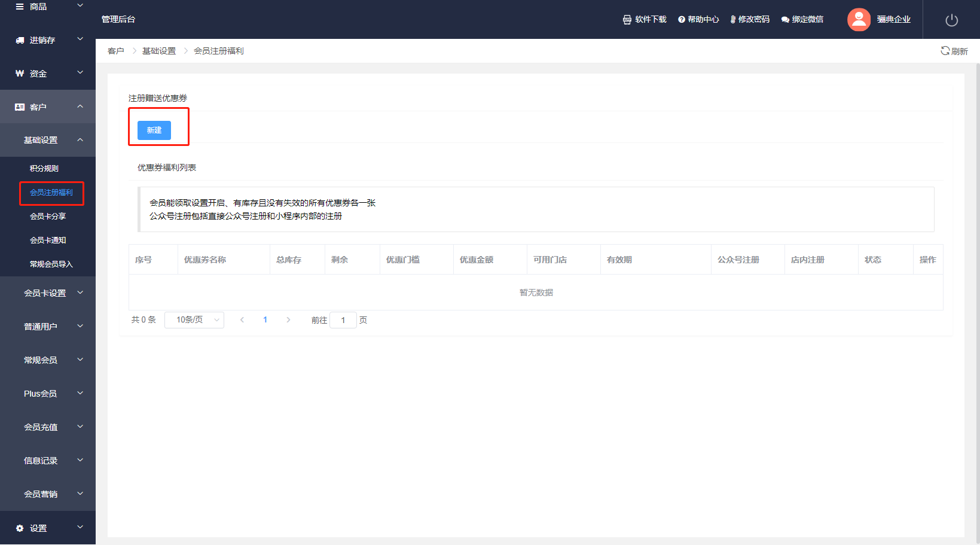Collapse the 基础设置 submenu chevron

pos(80,140)
